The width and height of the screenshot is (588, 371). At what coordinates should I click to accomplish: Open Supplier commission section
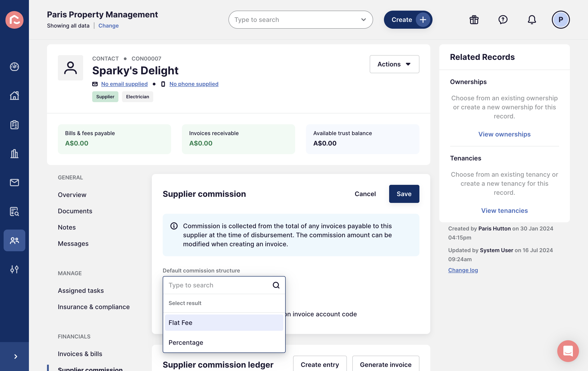click(x=90, y=369)
